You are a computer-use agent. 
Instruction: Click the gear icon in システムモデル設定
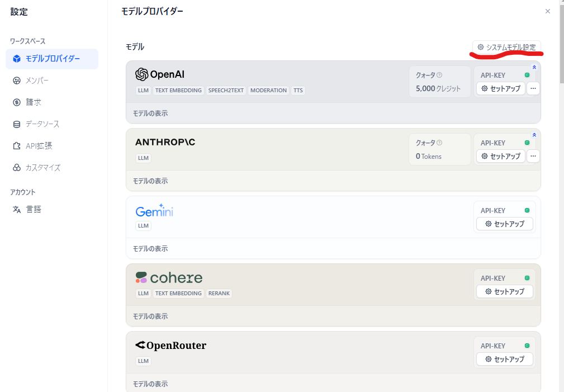[x=481, y=47]
